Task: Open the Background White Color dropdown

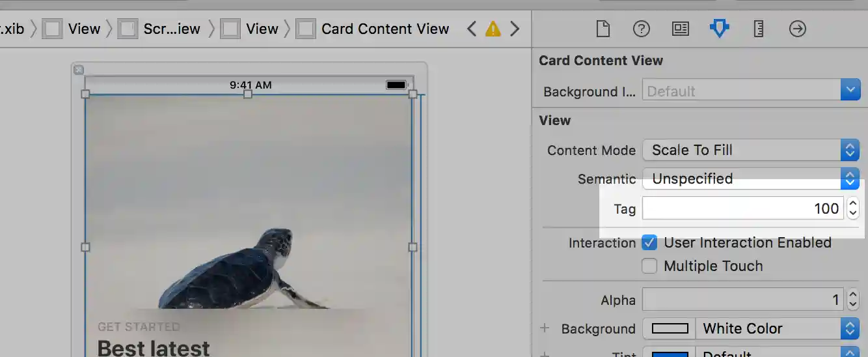Action: (x=778, y=328)
